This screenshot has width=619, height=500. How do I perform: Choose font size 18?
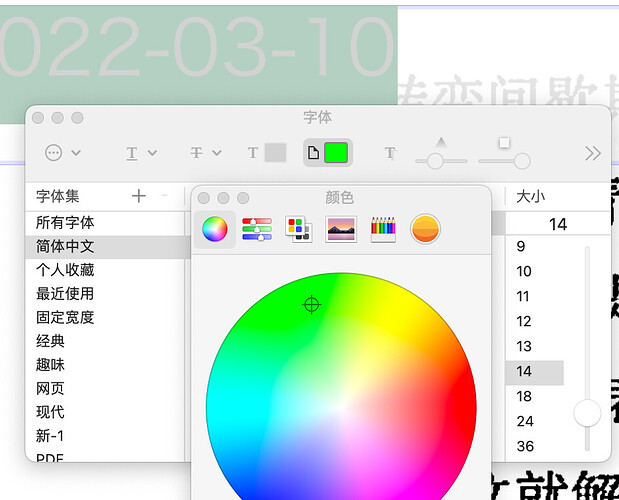[535, 397]
